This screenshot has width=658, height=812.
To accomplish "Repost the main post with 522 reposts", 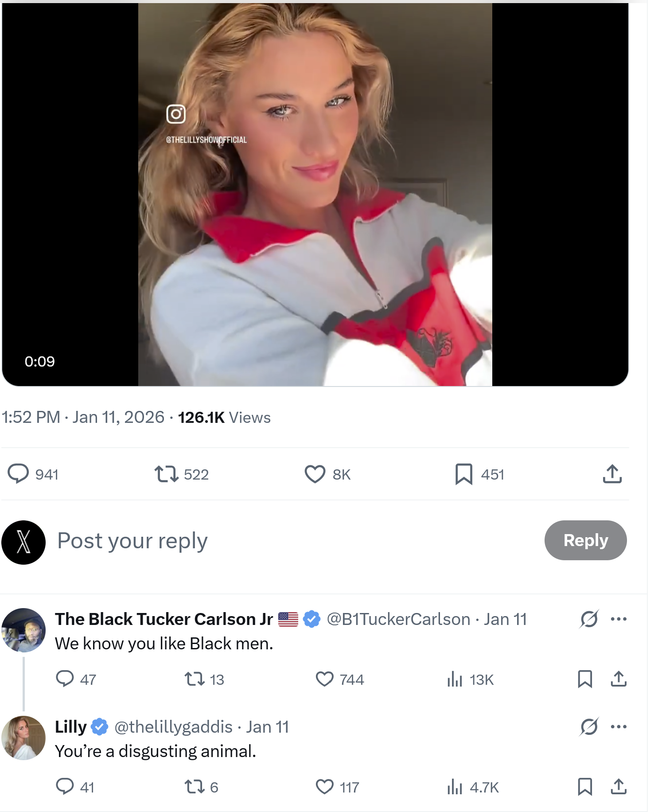I will 167,474.
